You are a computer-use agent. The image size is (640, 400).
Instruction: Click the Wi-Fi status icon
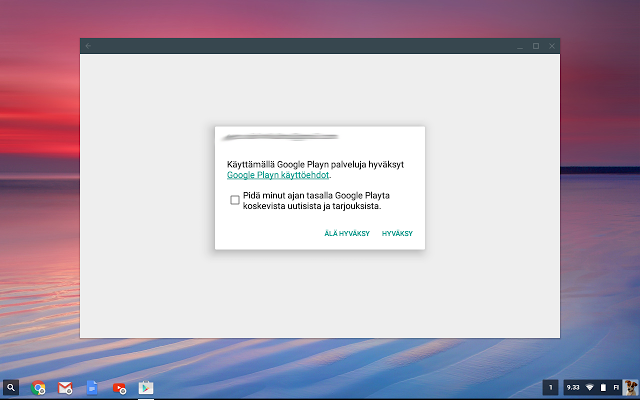tap(589, 387)
